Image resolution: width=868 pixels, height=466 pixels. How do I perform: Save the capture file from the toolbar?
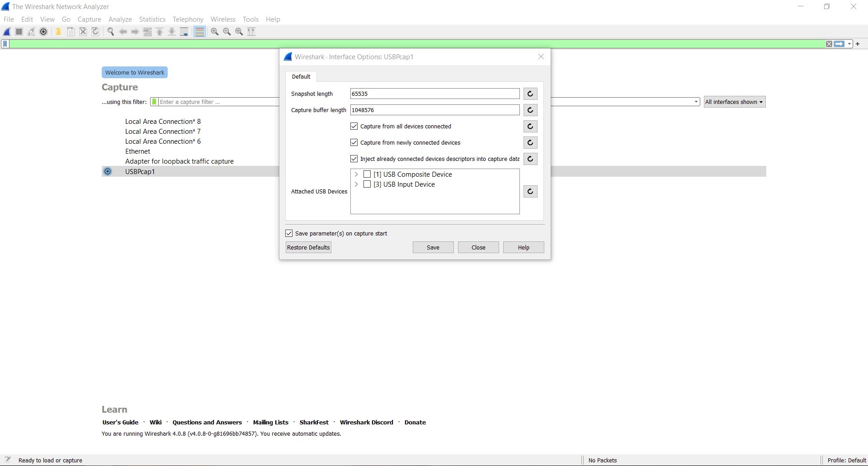(x=71, y=32)
